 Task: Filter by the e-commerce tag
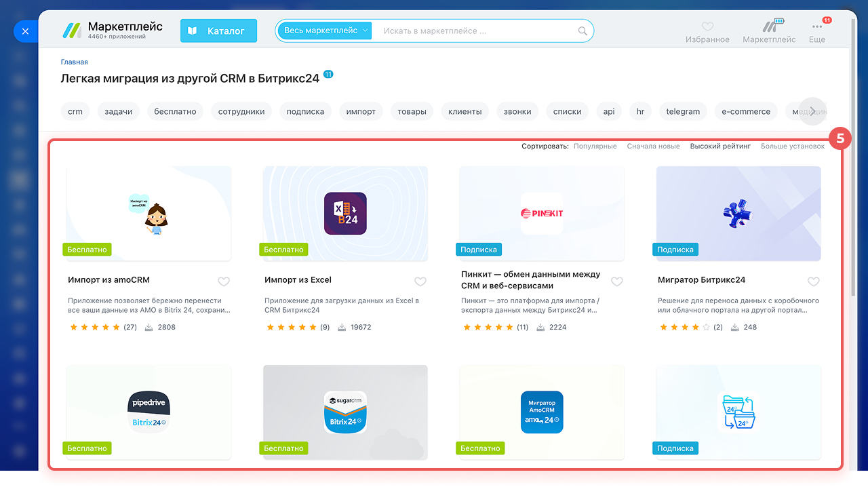[746, 111]
